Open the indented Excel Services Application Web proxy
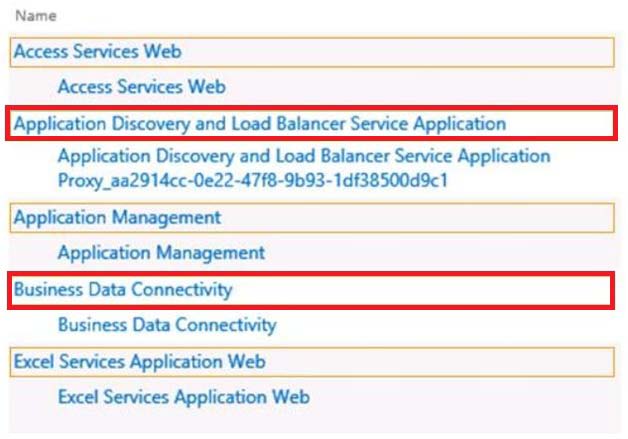The width and height of the screenshot is (628, 439). pos(184,397)
